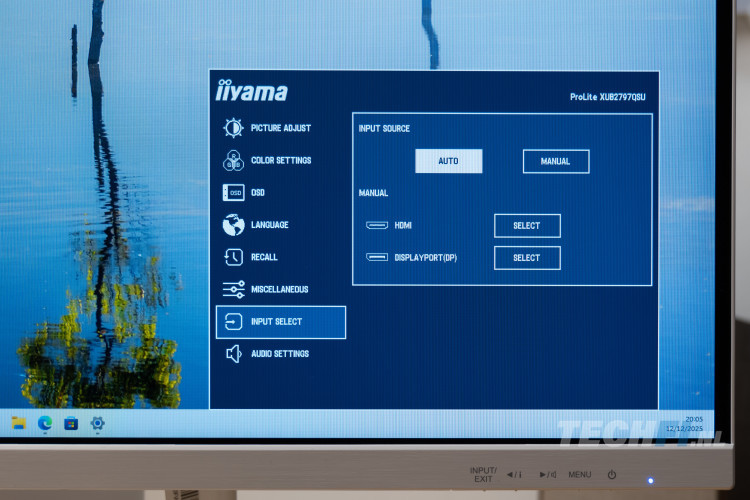Viewport: 750px width, 500px height.
Task: Open the Picture Adjust menu item
Action: pos(280,128)
